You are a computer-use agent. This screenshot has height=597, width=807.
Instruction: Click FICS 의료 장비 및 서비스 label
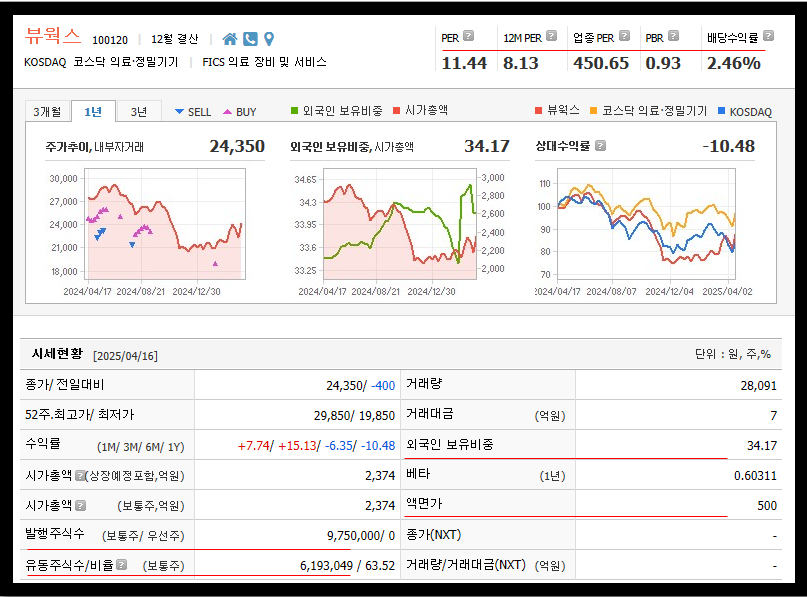tap(265, 62)
